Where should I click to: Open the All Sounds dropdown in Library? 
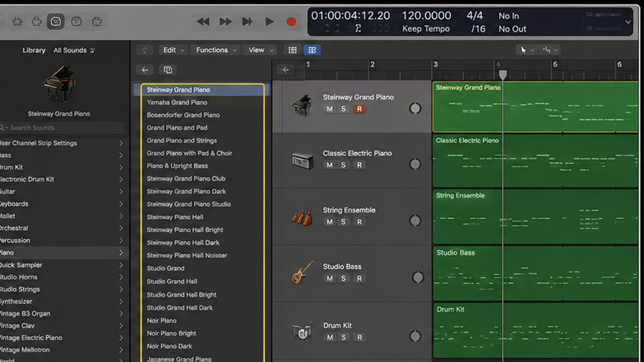pos(74,50)
